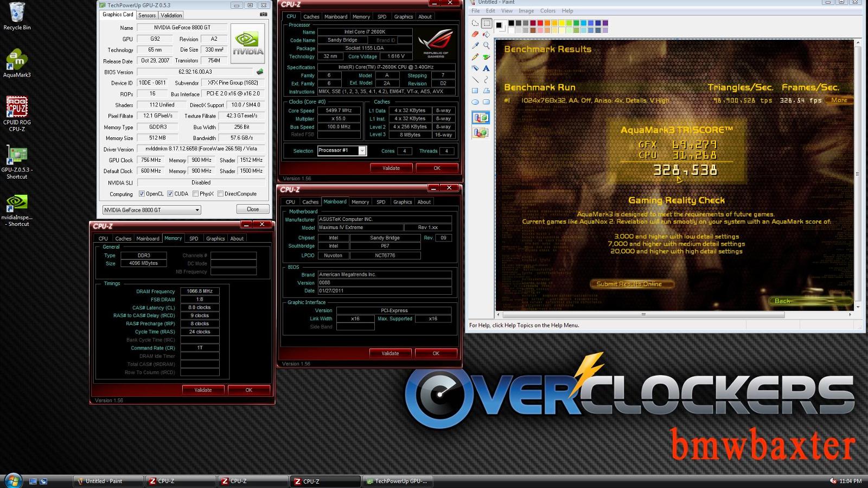Click the NVIDIA logo in GPU-Z
The image size is (868, 488).
pyautogui.click(x=248, y=43)
